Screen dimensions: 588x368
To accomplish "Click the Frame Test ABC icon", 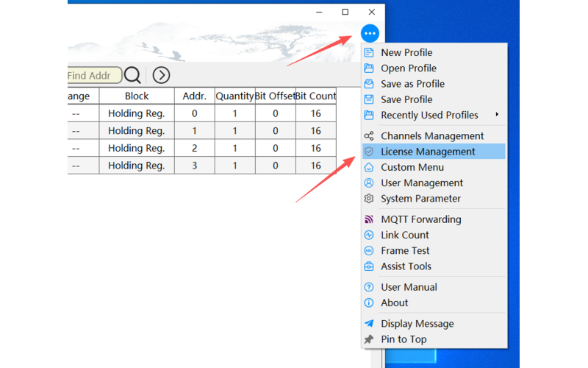I will click(369, 251).
